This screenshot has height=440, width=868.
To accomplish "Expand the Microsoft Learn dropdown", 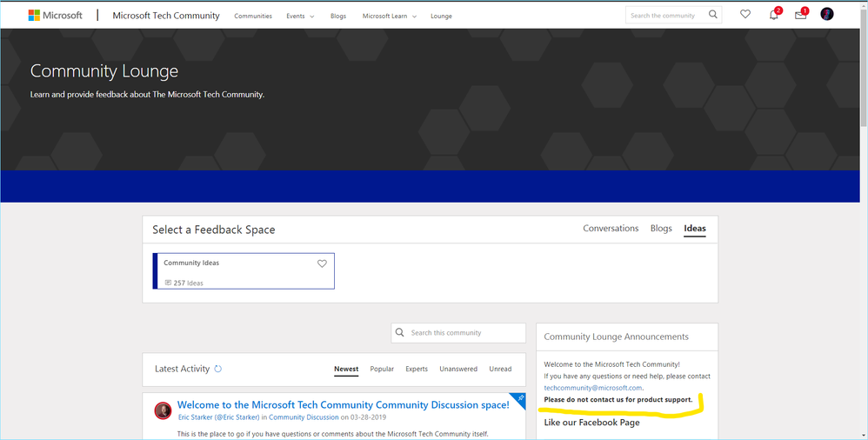I will 389,16.
